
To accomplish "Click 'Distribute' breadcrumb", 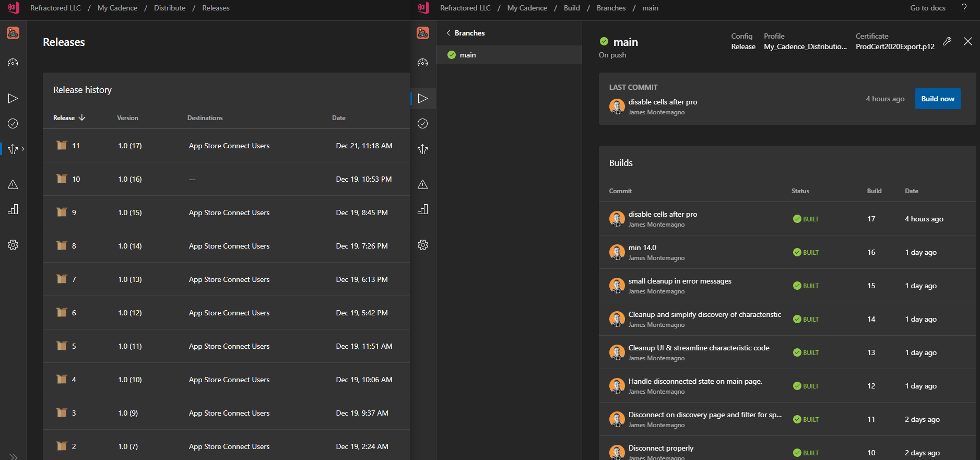I will click(170, 8).
